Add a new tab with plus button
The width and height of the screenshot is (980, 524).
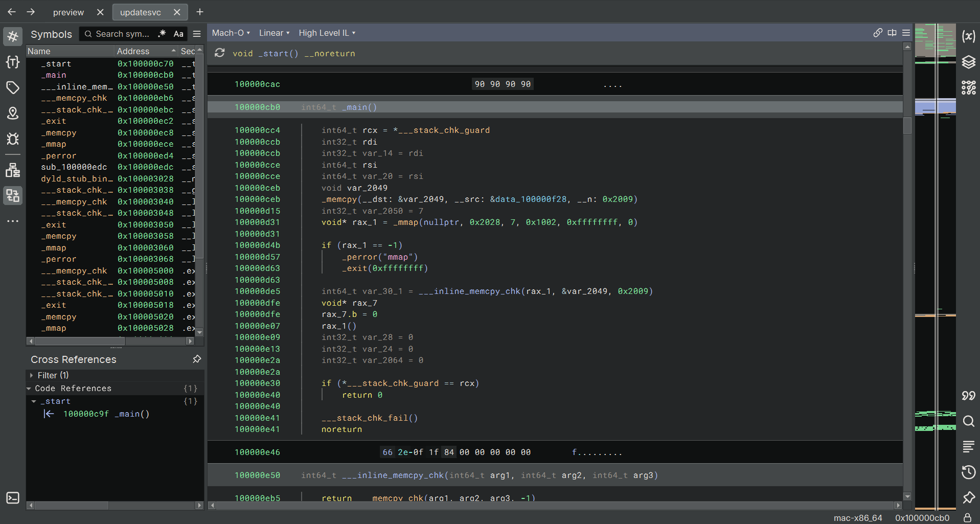(x=200, y=12)
